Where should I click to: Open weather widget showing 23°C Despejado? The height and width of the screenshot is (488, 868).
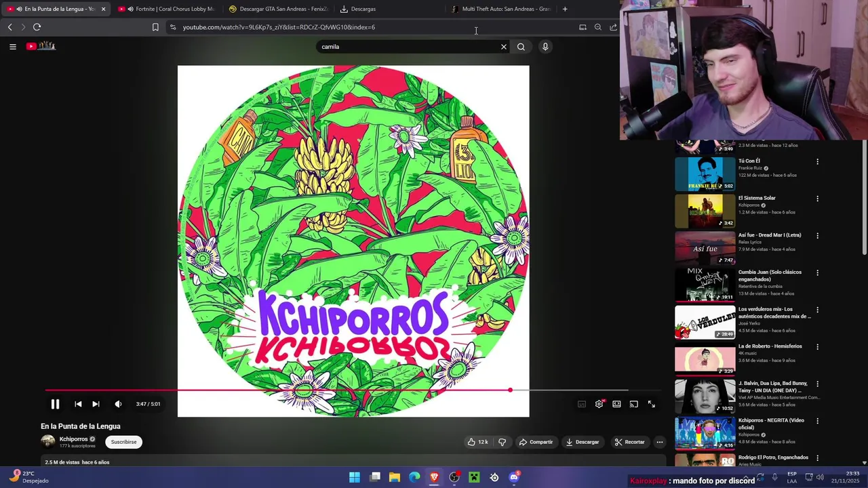pos(28,477)
